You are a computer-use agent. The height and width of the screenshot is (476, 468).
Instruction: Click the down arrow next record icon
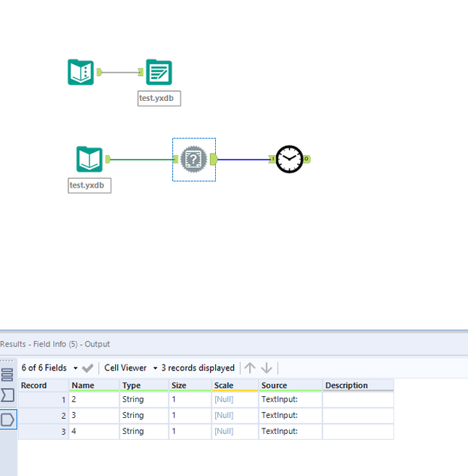[266, 368]
